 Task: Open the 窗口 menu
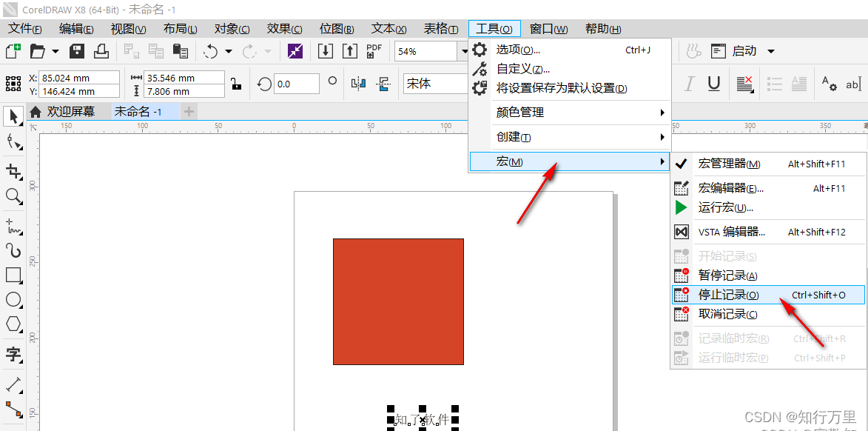(x=548, y=29)
